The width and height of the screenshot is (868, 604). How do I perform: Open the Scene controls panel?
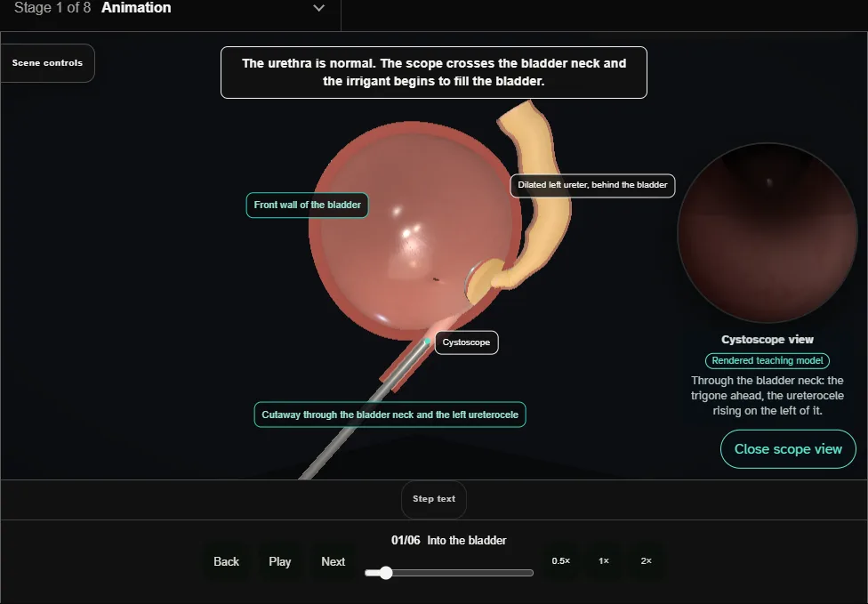[x=48, y=63]
